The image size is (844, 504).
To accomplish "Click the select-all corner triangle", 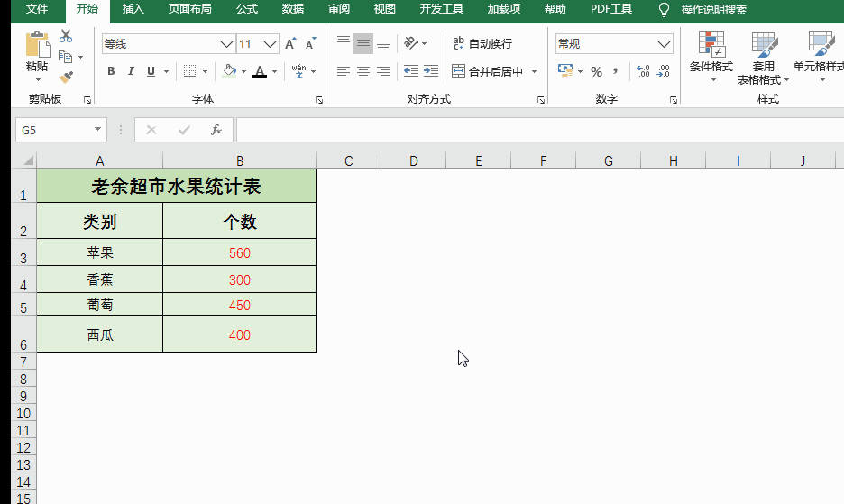I will pyautogui.click(x=29, y=160).
